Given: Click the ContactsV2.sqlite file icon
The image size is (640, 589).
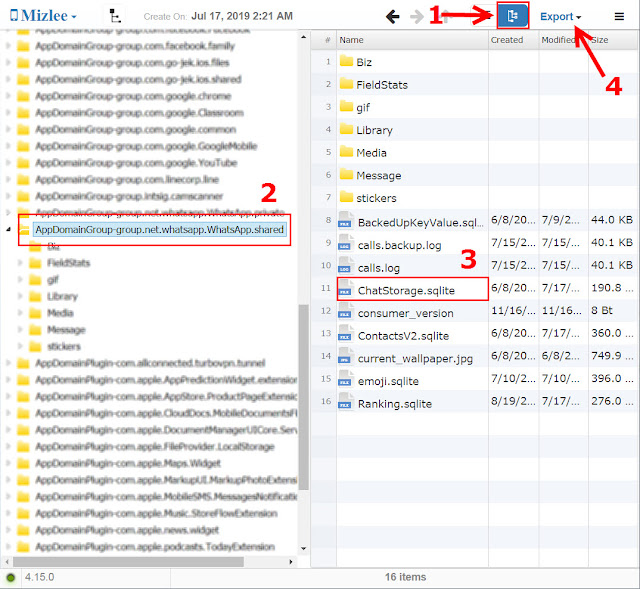Looking at the screenshot, I should (x=345, y=334).
